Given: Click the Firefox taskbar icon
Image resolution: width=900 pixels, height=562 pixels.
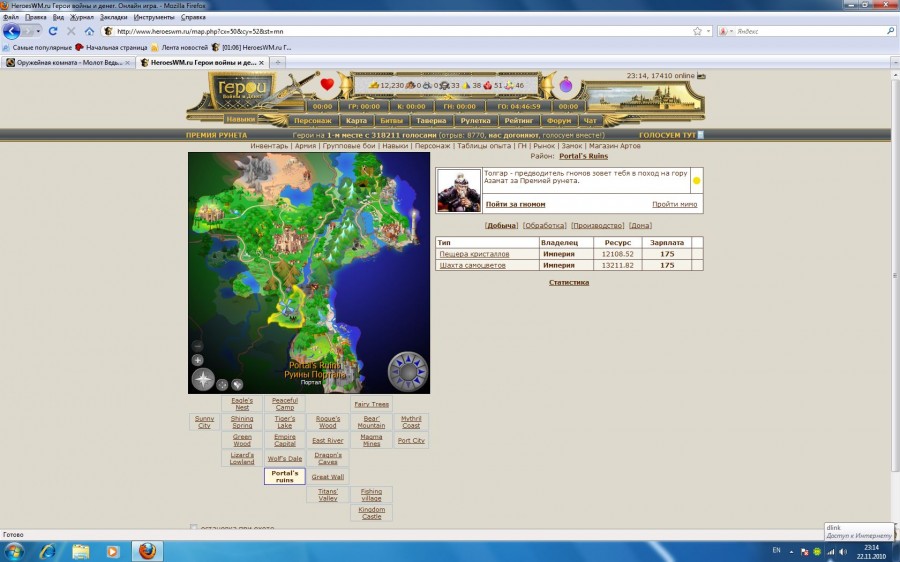Looking at the screenshot, I should (148, 551).
